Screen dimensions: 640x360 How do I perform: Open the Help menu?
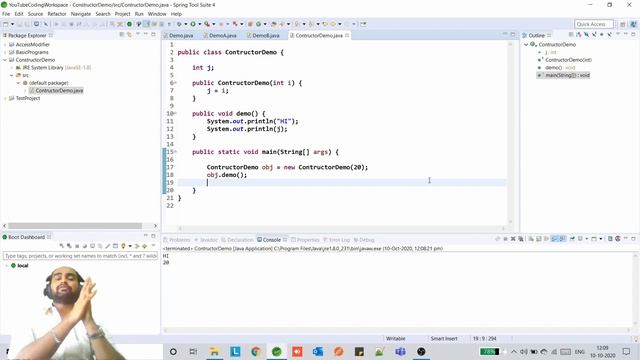176,14
